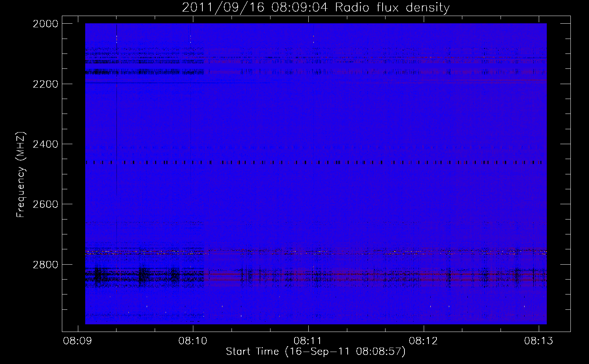Click the 08:11 time tick label
The height and width of the screenshot is (364, 589).
pos(308,341)
